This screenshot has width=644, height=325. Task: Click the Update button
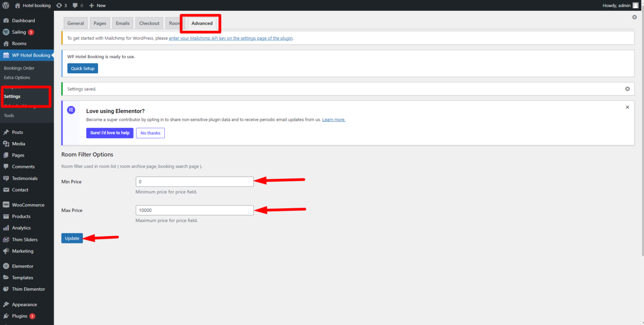(72, 238)
